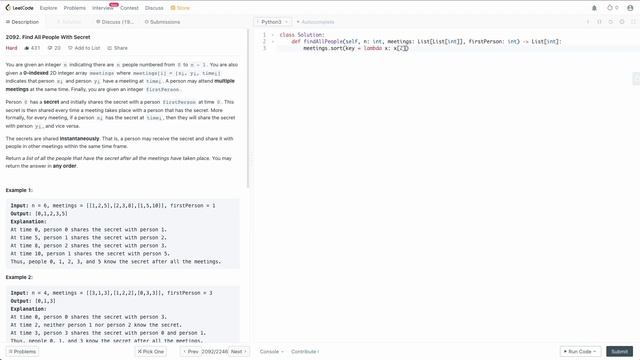Click Example 1 Output: [0,1,2,3,5] line
The width and height of the screenshot is (640, 360).
(39, 214)
